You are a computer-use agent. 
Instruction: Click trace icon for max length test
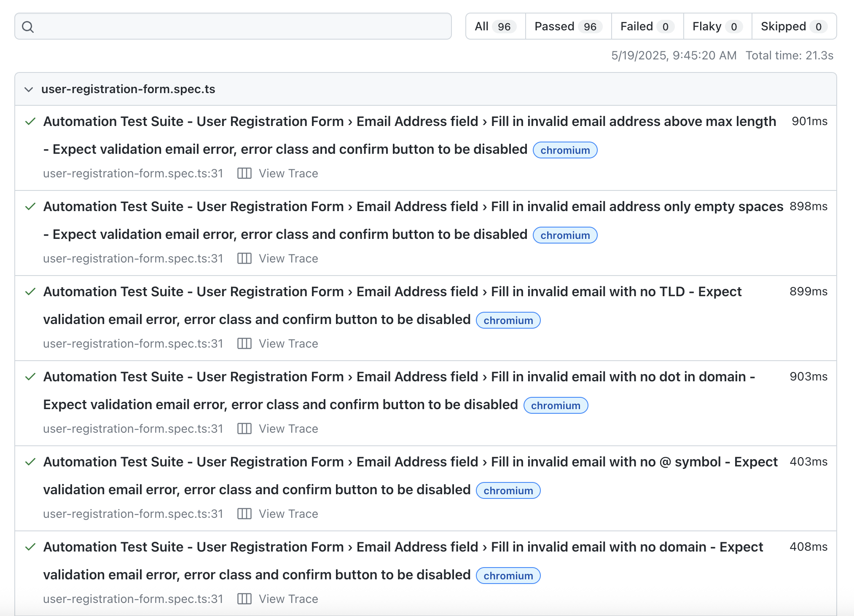pos(244,174)
